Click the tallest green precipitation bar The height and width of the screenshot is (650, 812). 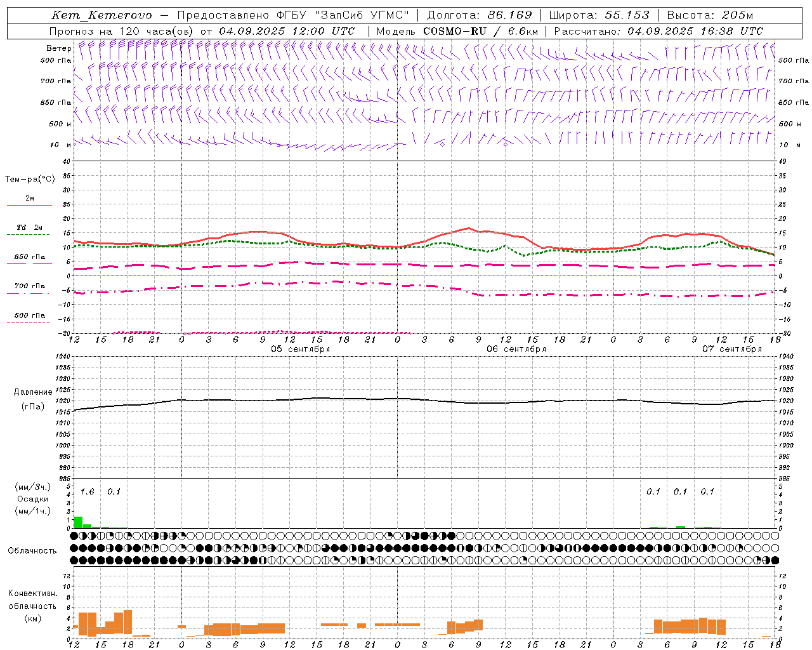(79, 522)
